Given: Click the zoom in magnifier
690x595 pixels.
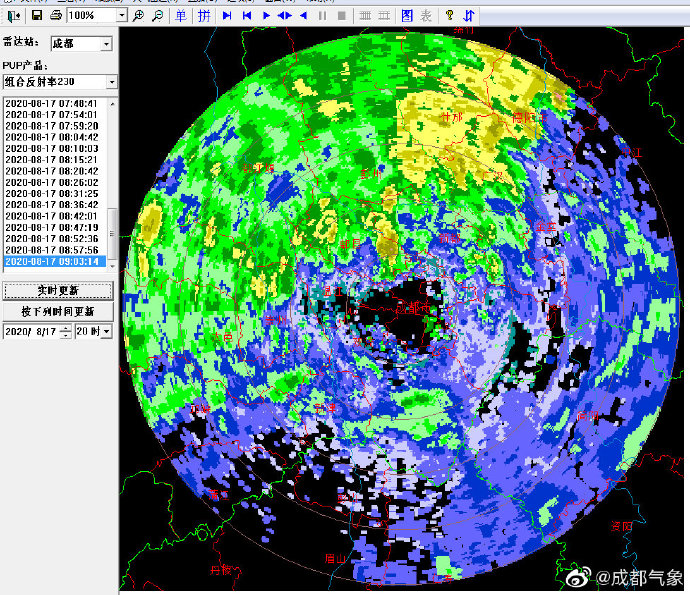Looking at the screenshot, I should point(138,16).
